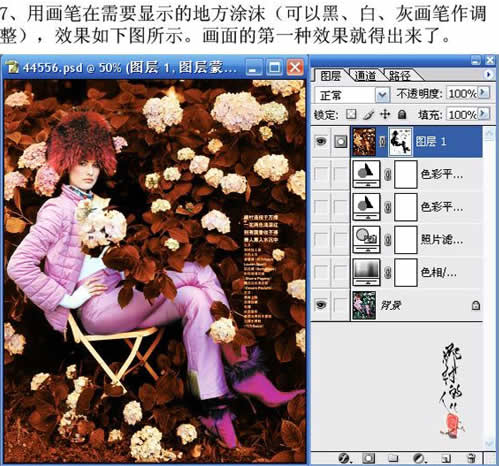The image size is (499, 466).
Task: Toggle the lock position icon
Action: [385, 114]
